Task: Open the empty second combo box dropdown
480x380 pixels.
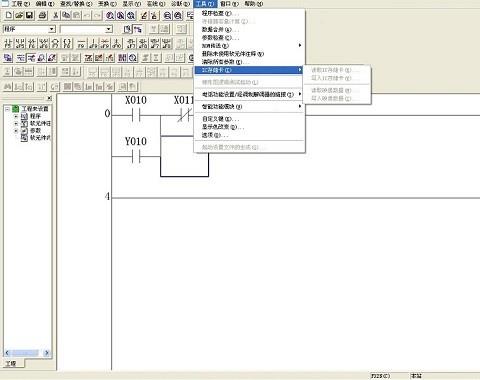Action: [x=109, y=29]
